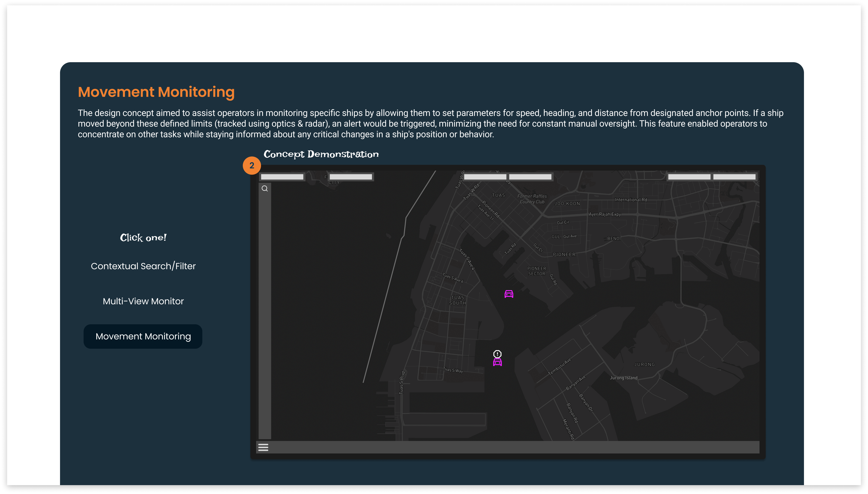Select the pink vessel icon near Pioneer Sector
This screenshot has height=494, width=868.
coord(509,294)
